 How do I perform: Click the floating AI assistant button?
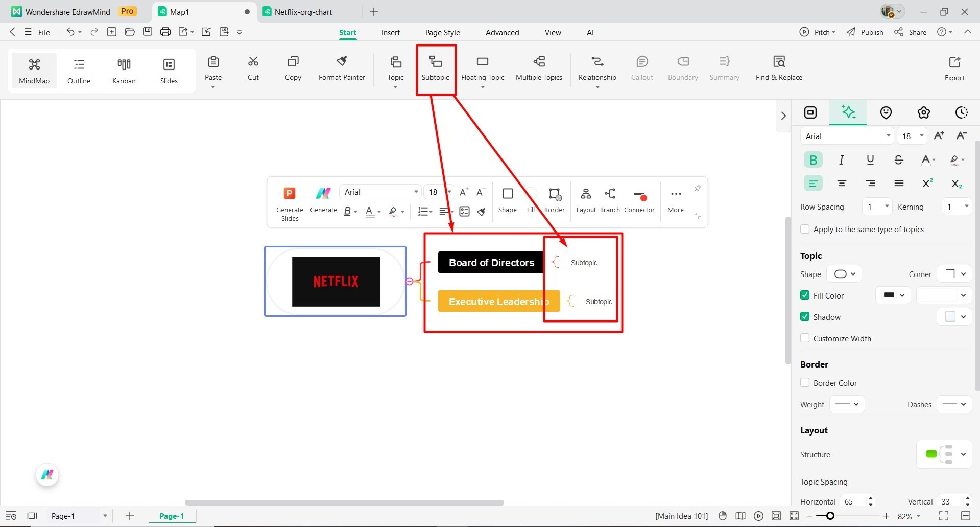click(47, 475)
